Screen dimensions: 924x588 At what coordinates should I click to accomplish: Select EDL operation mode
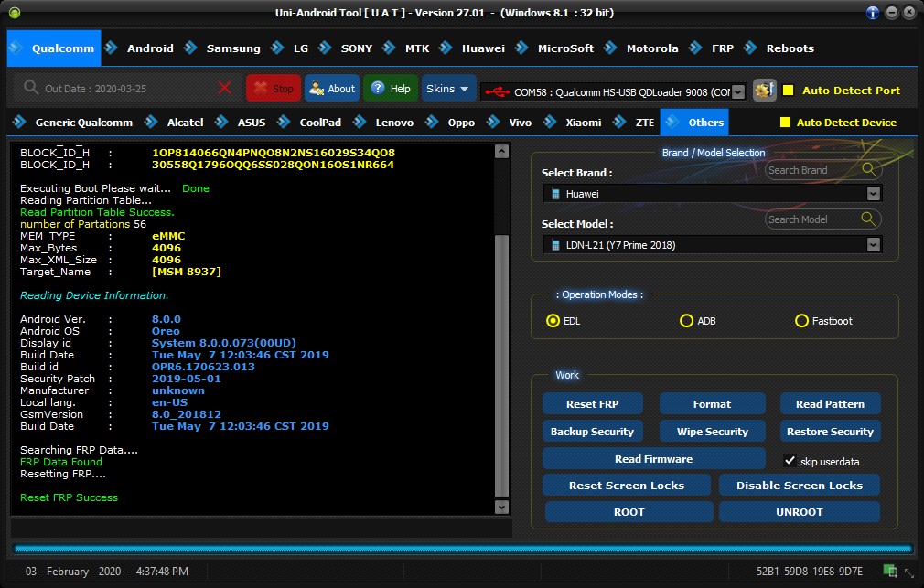click(x=553, y=320)
